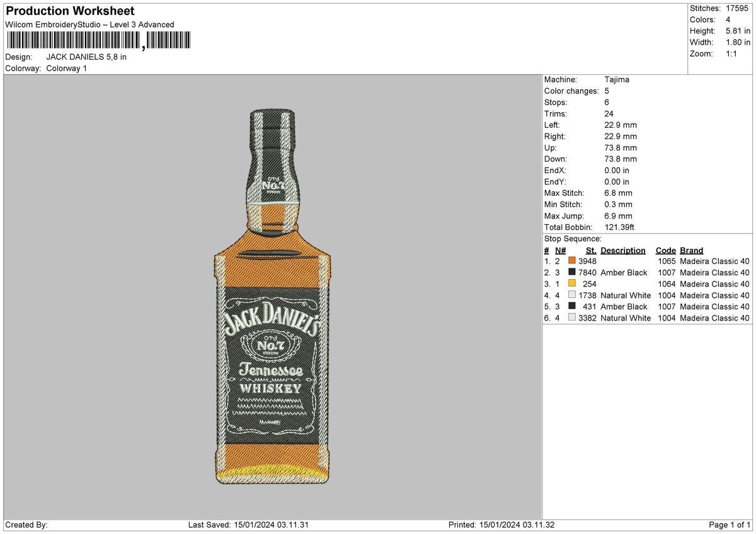Click the white swatch beside stitch count 1738
This screenshot has width=756, height=534.
(x=572, y=295)
